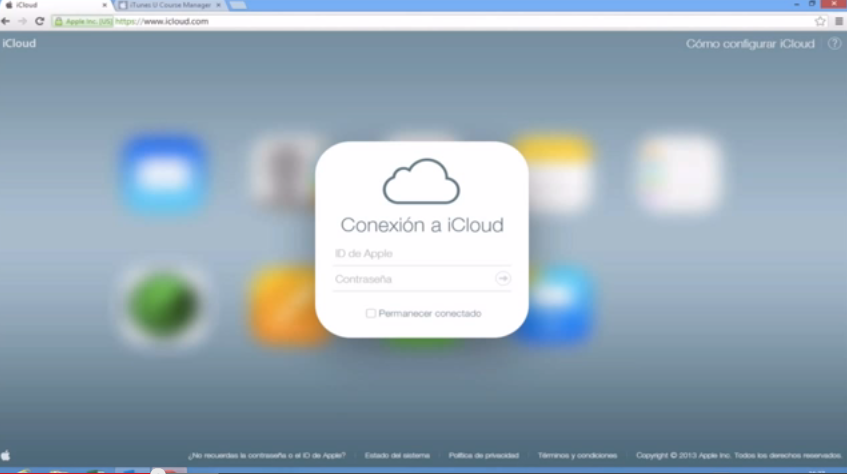Close the iTunes U Course Manager tab
This screenshot has width=847, height=474.
click(218, 5)
